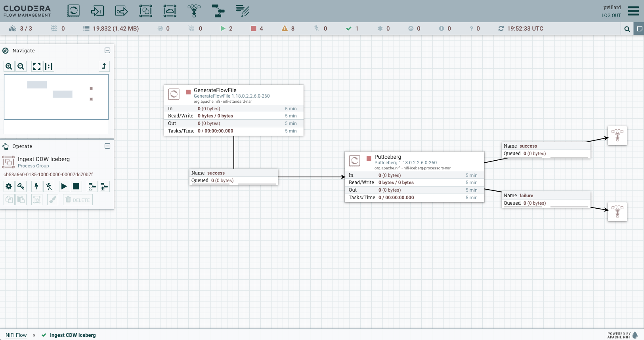Click the LOG OUT link
Screen dimensions: 644x340
(611, 15)
